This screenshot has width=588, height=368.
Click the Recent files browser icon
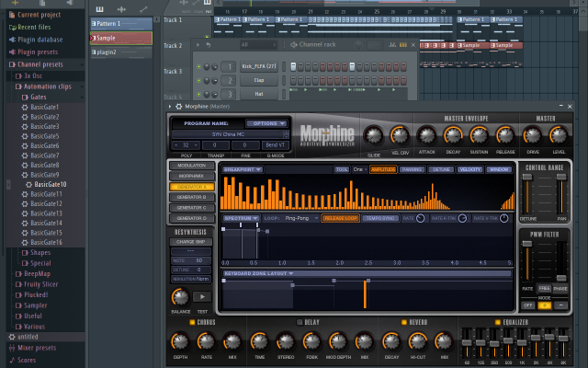click(x=12, y=27)
